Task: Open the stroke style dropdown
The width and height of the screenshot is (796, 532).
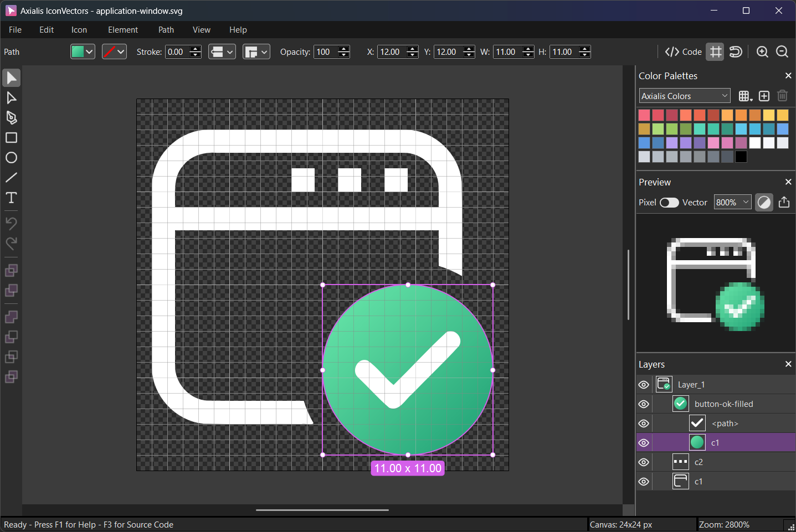Action: click(x=222, y=51)
